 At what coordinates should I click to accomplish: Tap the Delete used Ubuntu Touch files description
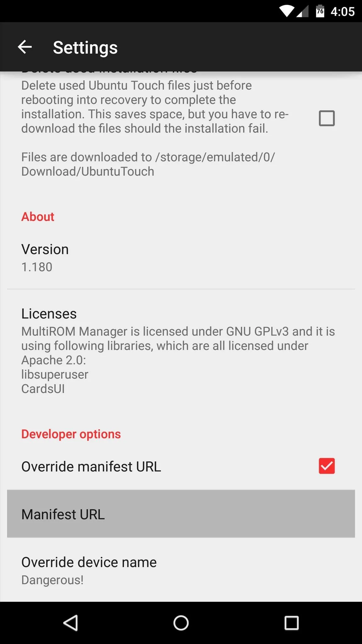[x=155, y=107]
